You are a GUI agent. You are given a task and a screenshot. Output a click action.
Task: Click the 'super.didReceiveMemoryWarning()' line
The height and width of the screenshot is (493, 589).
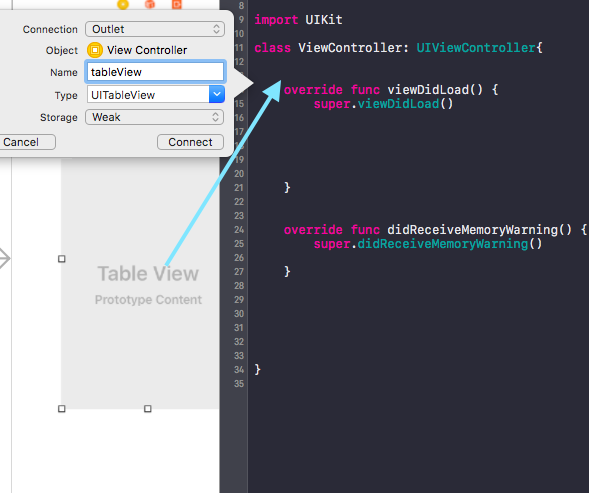428,244
